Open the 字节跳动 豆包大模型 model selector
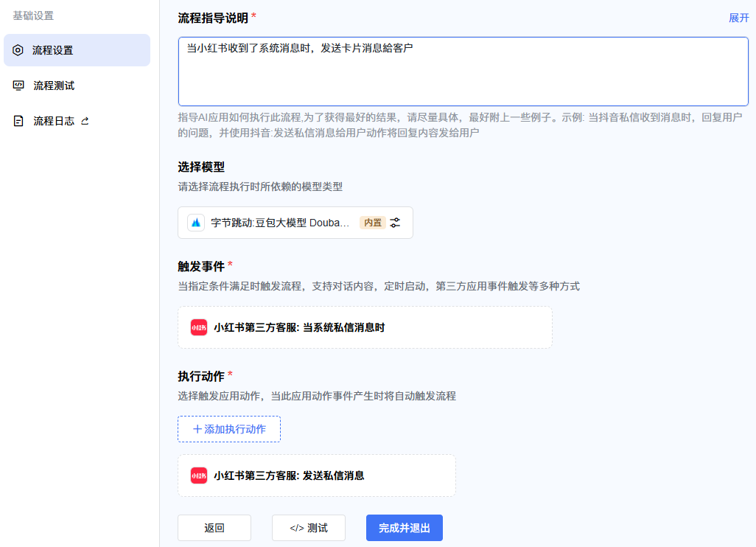The image size is (756, 547). coord(295,223)
